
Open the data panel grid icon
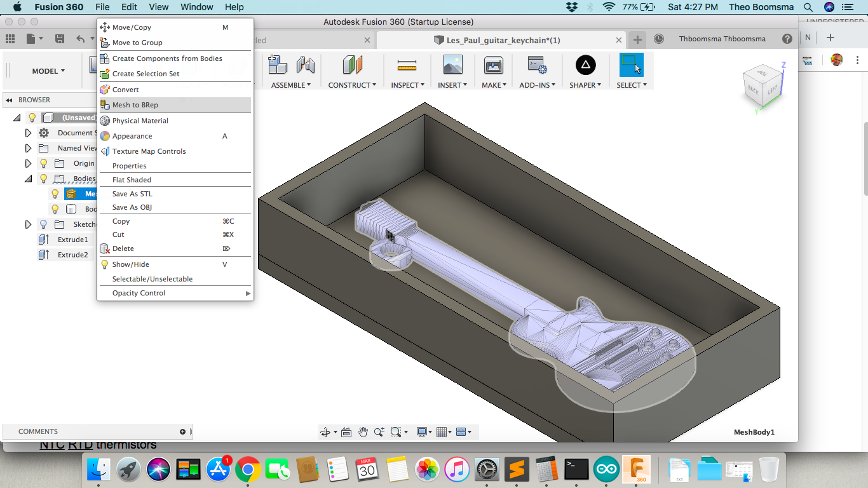pyautogui.click(x=10, y=39)
